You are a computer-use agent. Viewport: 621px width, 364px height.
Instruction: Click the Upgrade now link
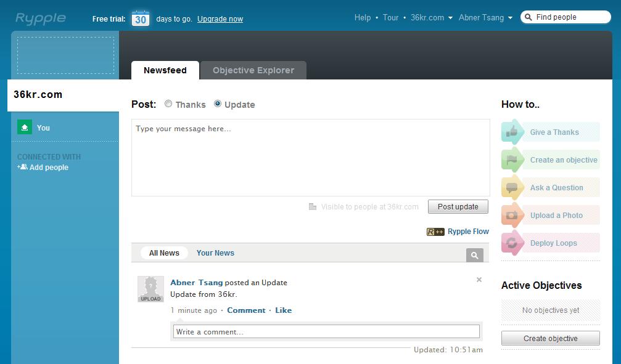220,19
